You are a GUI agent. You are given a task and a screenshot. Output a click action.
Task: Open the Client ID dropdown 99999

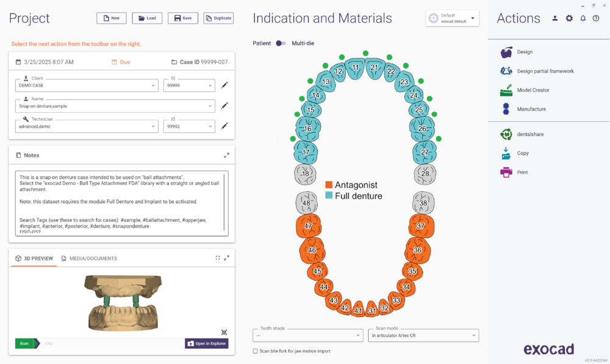pos(189,85)
